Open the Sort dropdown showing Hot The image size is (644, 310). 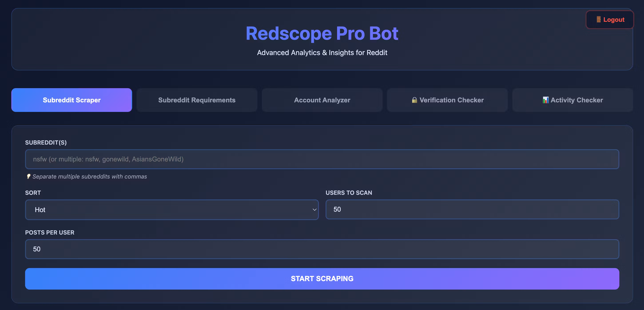coord(171,210)
